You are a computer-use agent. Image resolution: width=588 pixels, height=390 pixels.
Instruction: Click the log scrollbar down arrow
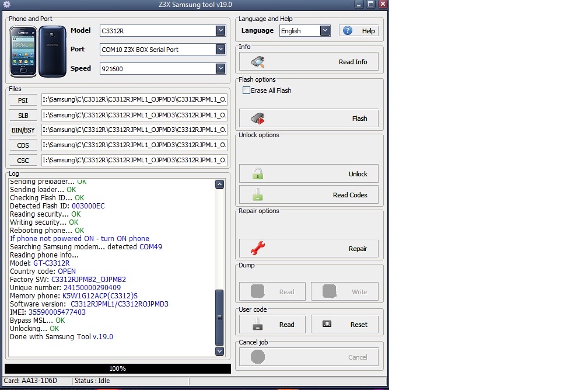coord(220,351)
